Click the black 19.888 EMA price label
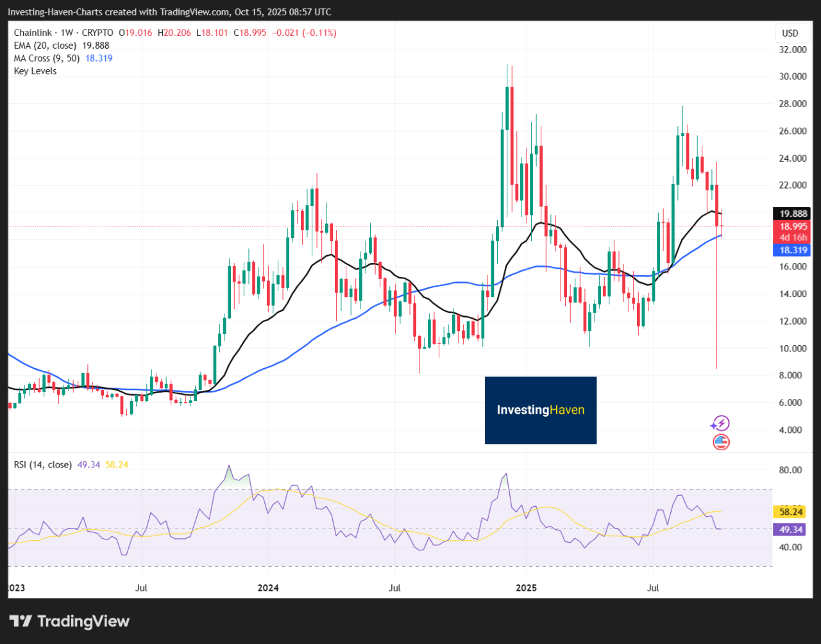Screen dimensions: 821x644 [793, 214]
